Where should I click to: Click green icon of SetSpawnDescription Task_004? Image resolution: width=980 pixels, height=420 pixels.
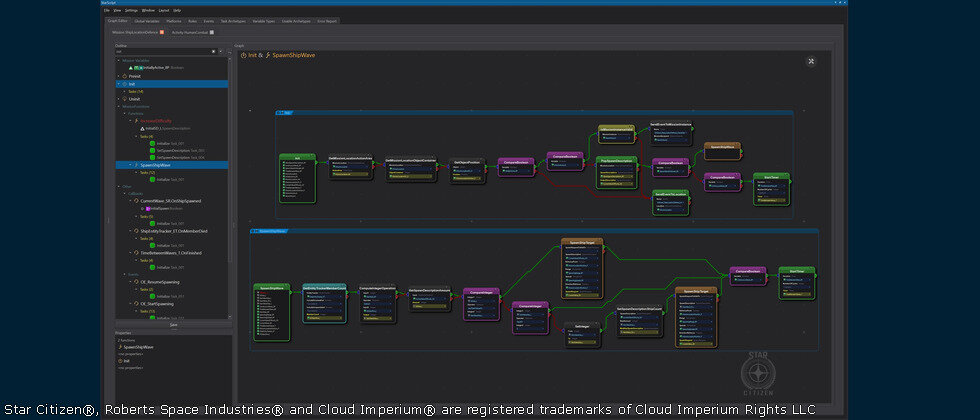click(152, 158)
